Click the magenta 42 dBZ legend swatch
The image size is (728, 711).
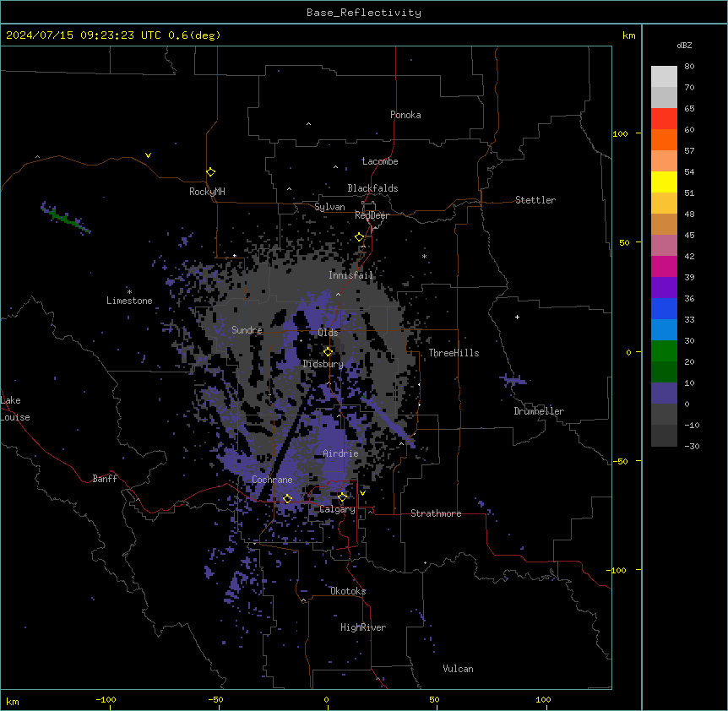[664, 266]
